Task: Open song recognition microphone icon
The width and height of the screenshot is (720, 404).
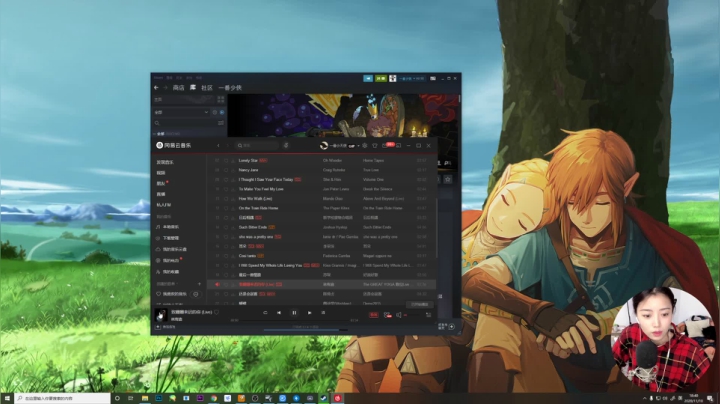Action: (x=286, y=146)
